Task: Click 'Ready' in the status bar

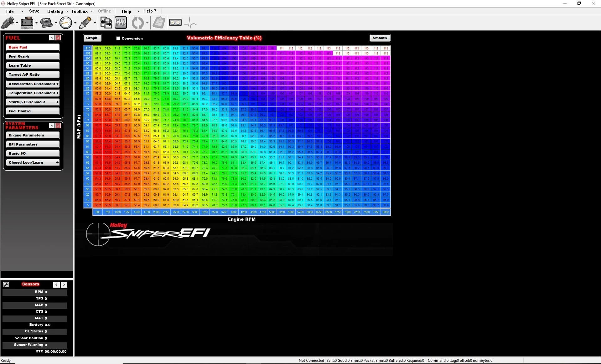Action: 6,361
